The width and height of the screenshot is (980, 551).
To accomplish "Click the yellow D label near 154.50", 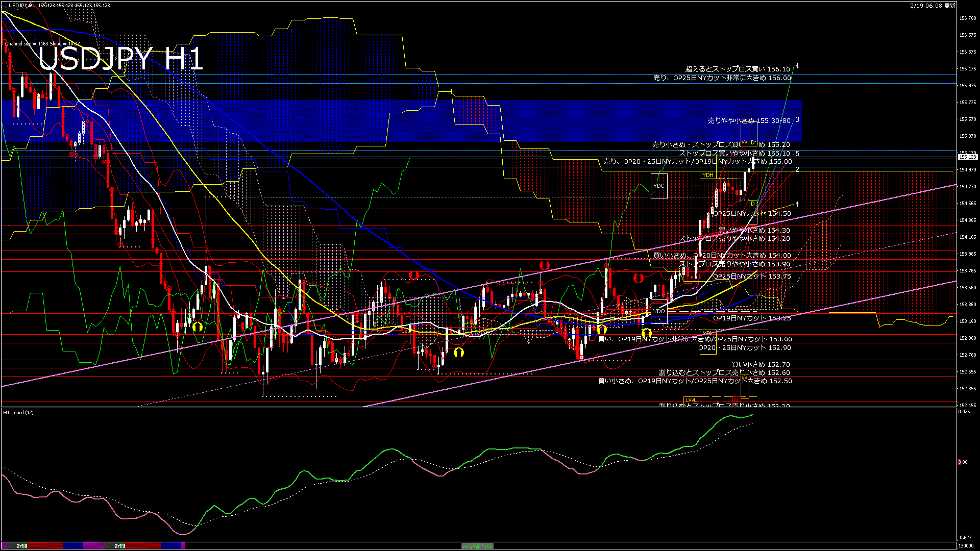I will point(752,204).
